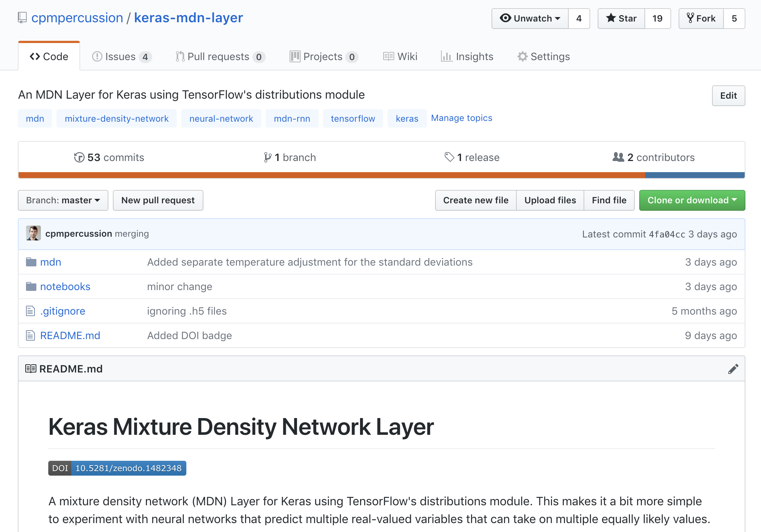
Task: Switch to the Code tab
Action: click(49, 56)
